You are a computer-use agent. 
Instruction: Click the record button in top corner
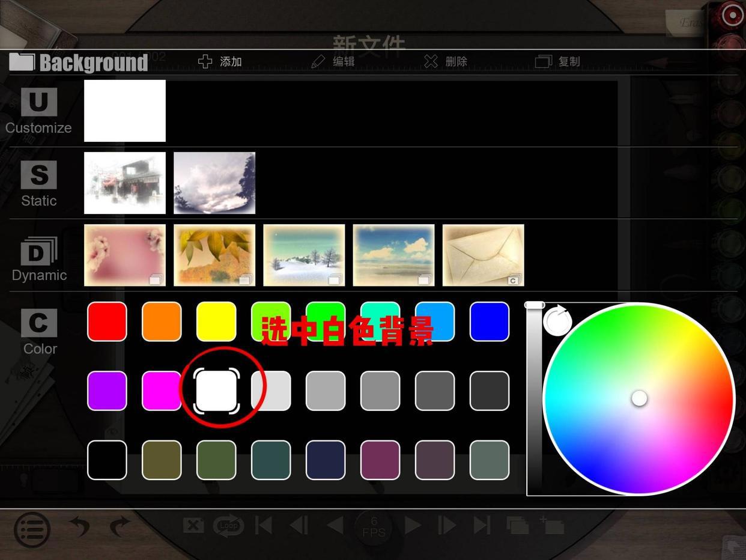(x=732, y=16)
